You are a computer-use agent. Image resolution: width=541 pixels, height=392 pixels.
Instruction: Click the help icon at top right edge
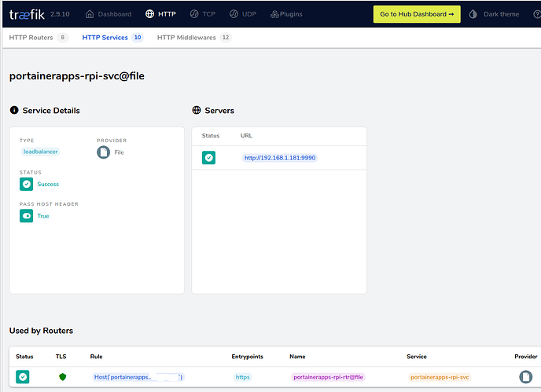click(x=537, y=14)
